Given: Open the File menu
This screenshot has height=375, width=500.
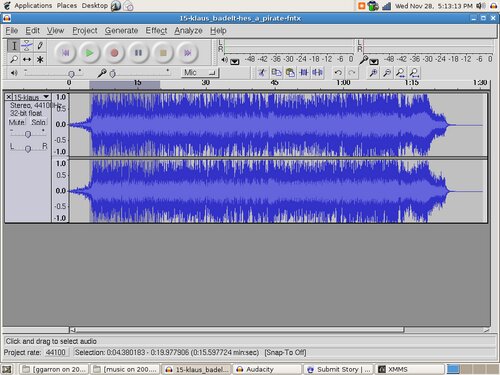Looking at the screenshot, I should tap(12, 31).
